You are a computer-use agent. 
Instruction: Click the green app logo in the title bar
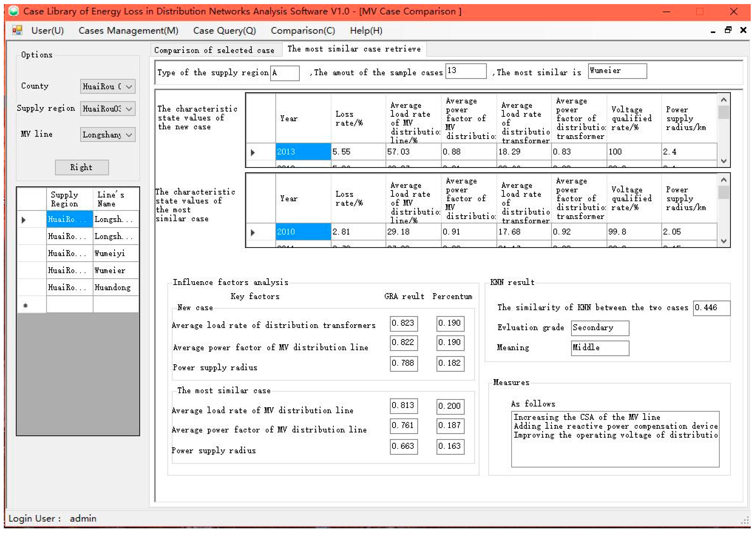click(14, 11)
